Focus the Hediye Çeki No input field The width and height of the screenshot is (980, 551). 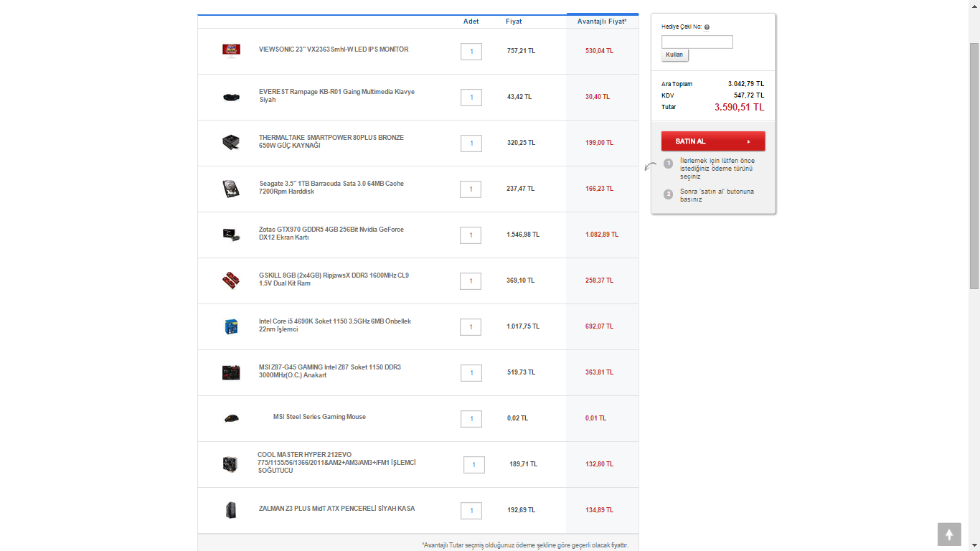697,42
